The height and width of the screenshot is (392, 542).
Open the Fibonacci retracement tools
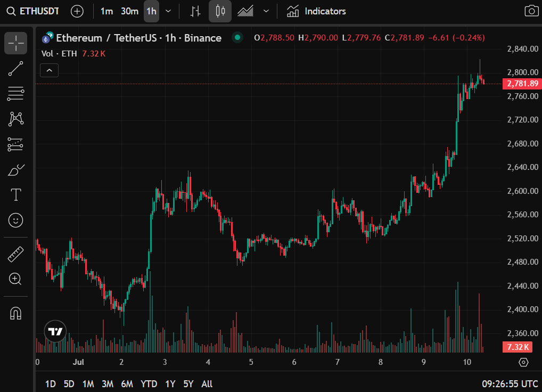point(16,94)
